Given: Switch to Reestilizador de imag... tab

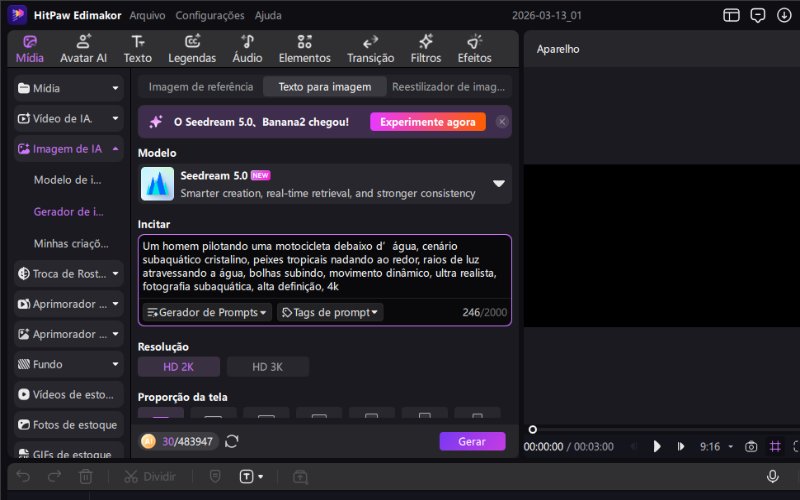Looking at the screenshot, I should pos(448,87).
